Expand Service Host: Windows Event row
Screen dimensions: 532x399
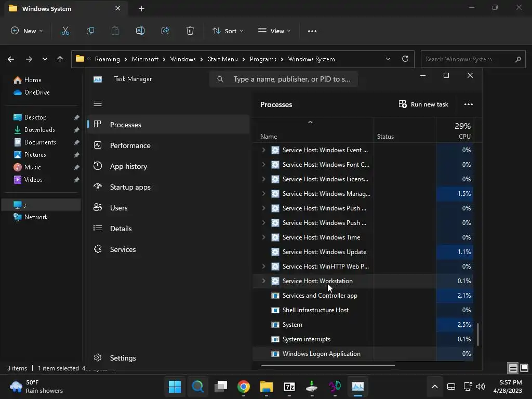[263, 150]
